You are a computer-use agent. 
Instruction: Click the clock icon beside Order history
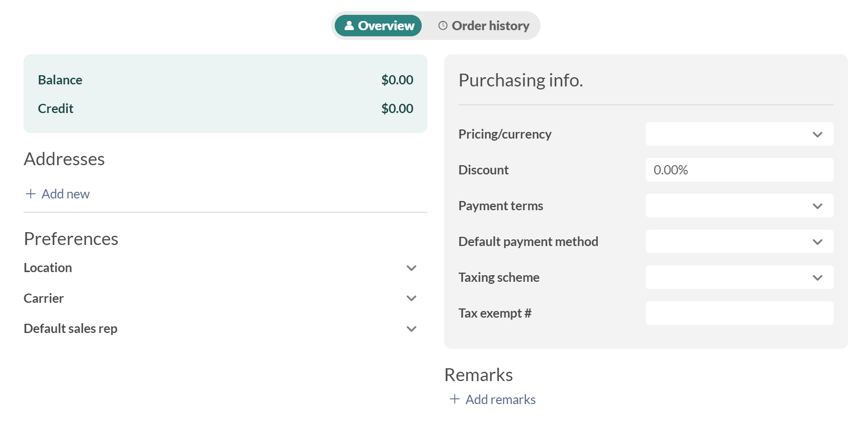(x=443, y=26)
